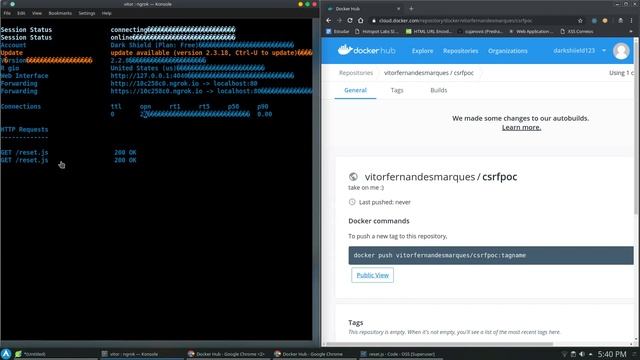Click the network icon in system tray
The image size is (640, 360).
point(564,354)
